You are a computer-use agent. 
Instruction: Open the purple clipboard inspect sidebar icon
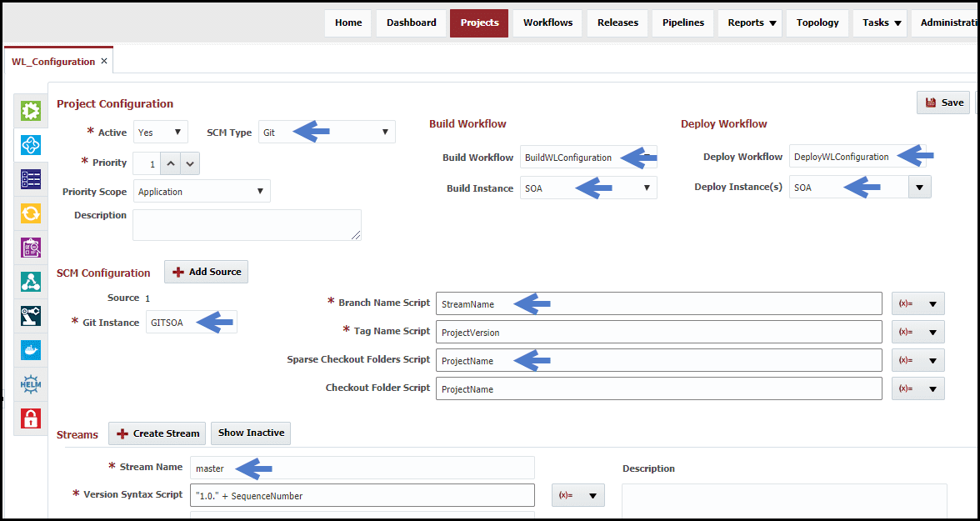[31, 248]
